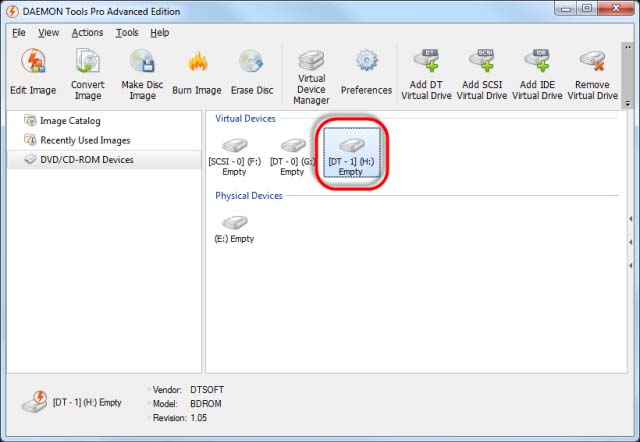Select the Erase Disc tool
640x442 pixels.
252,72
